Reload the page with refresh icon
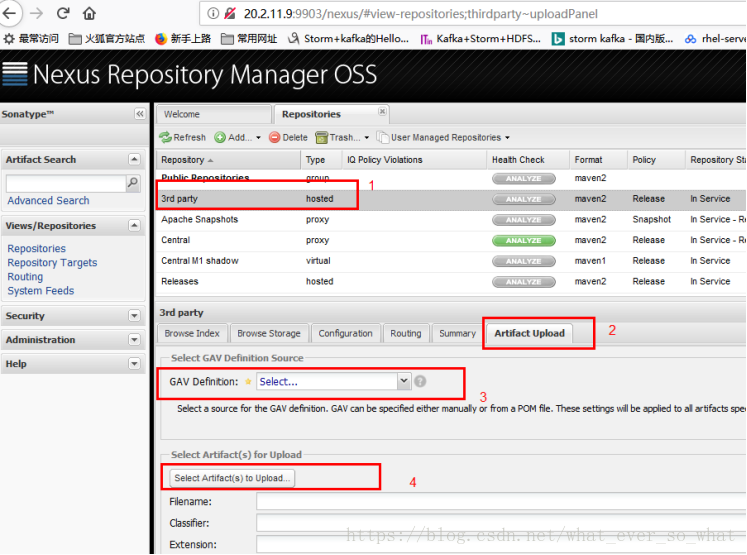 click(x=63, y=13)
